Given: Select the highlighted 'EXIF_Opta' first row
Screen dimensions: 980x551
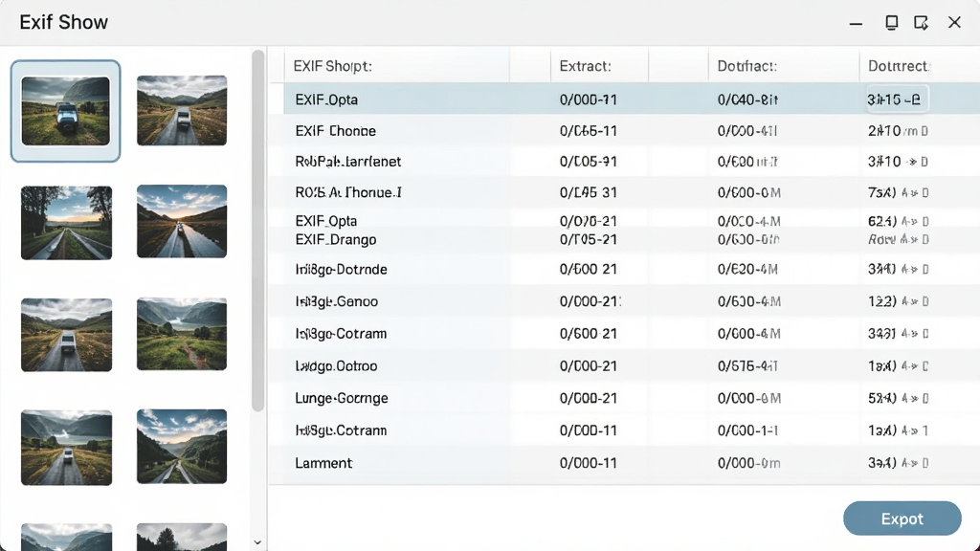Looking at the screenshot, I should [632, 99].
